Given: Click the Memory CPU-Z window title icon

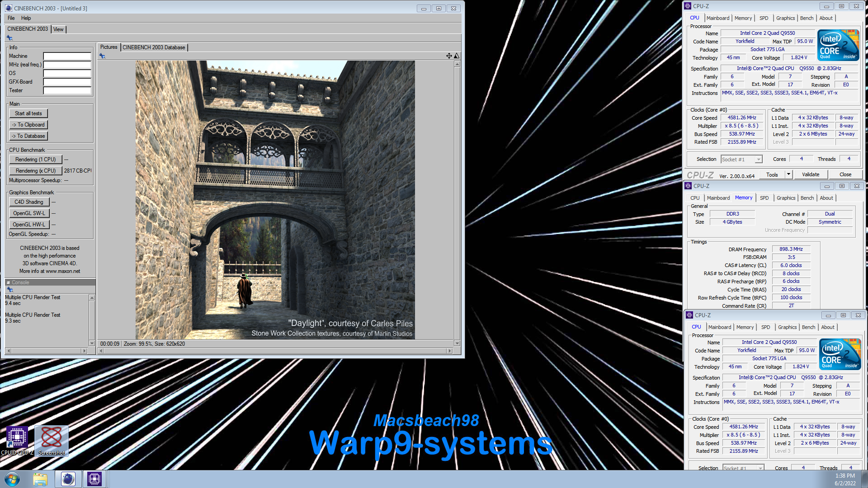Looking at the screenshot, I should coord(688,186).
